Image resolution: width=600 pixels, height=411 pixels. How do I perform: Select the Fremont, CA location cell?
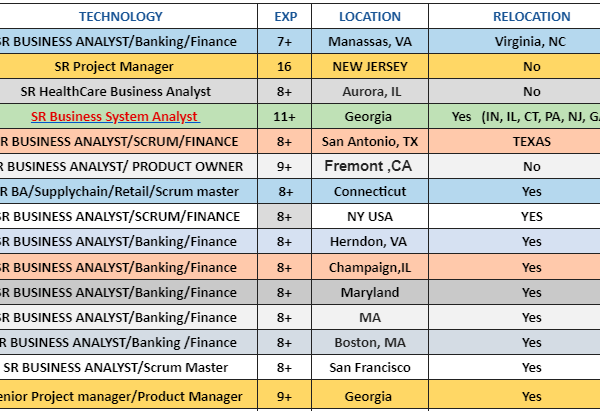[x=370, y=166]
